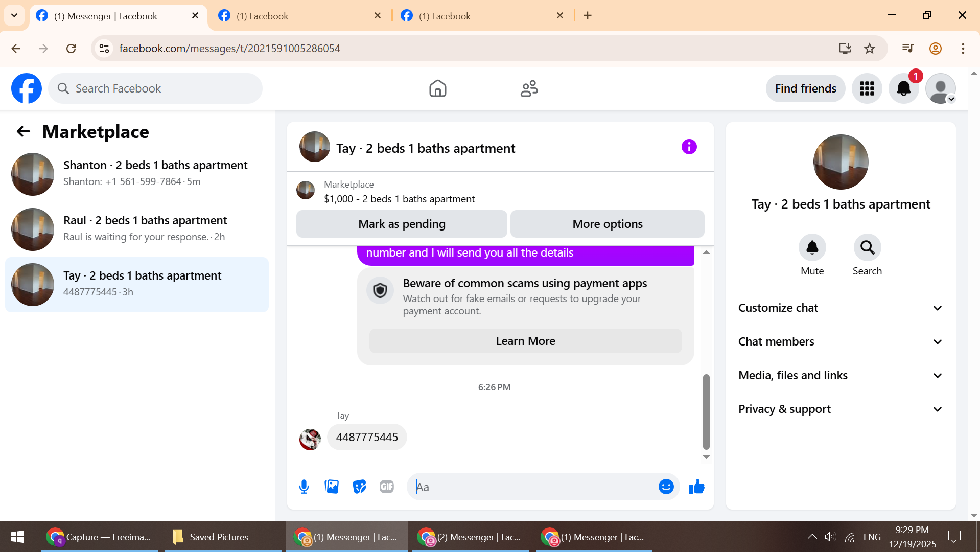Install app icon in the address bar

pyautogui.click(x=845, y=49)
